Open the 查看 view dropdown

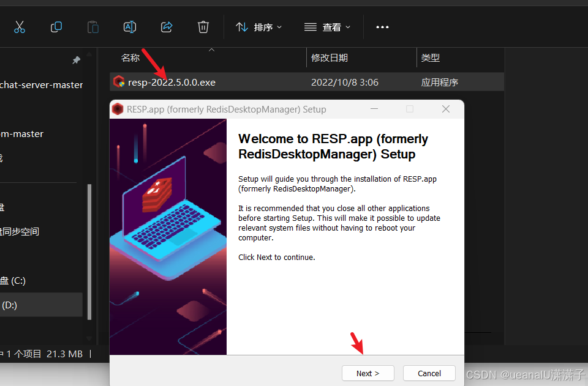pyautogui.click(x=327, y=27)
